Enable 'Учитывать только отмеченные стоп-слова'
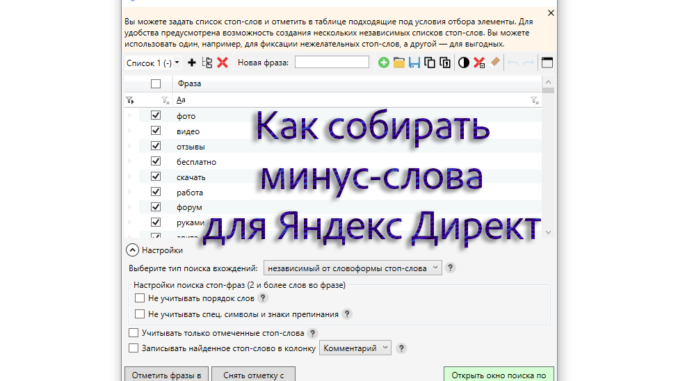 (134, 333)
